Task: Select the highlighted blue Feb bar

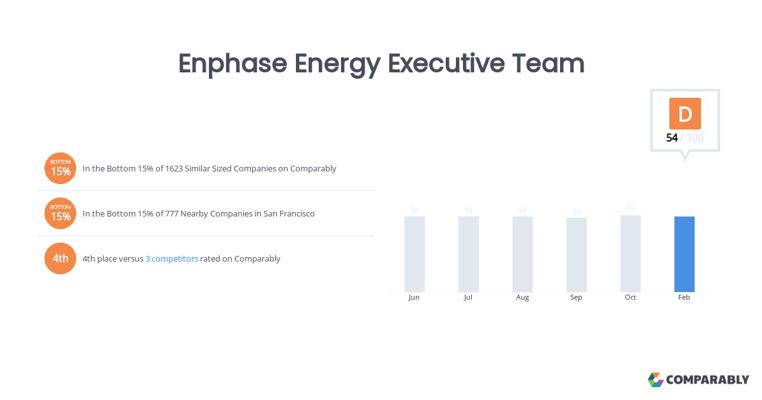Action: pos(684,254)
